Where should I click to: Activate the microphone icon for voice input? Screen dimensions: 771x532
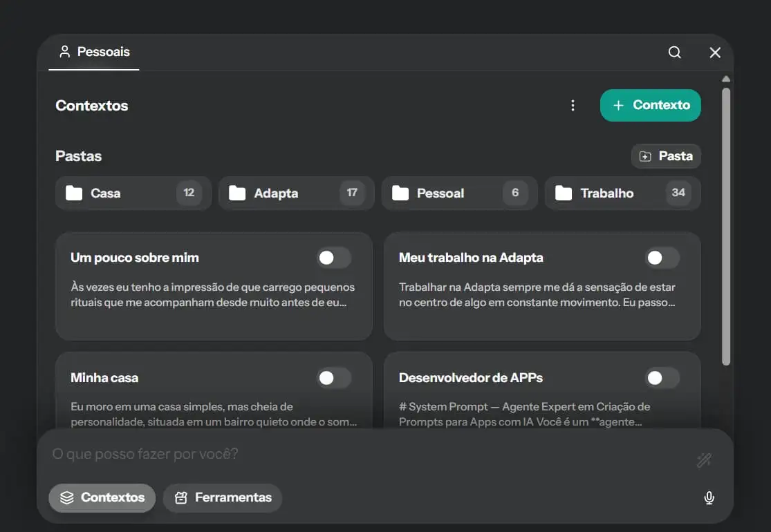click(x=709, y=497)
